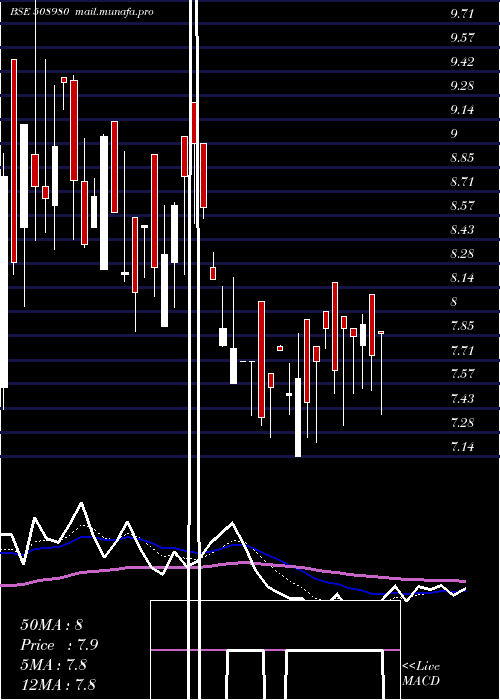This screenshot has width=500, height=700.
Task: Click the mail.munafa.pro watermark text
Action: [x=114, y=12]
